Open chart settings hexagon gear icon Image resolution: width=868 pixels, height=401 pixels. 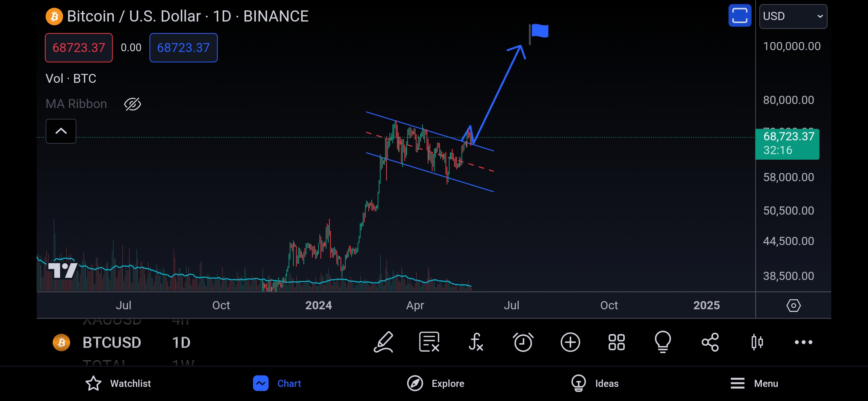point(793,306)
